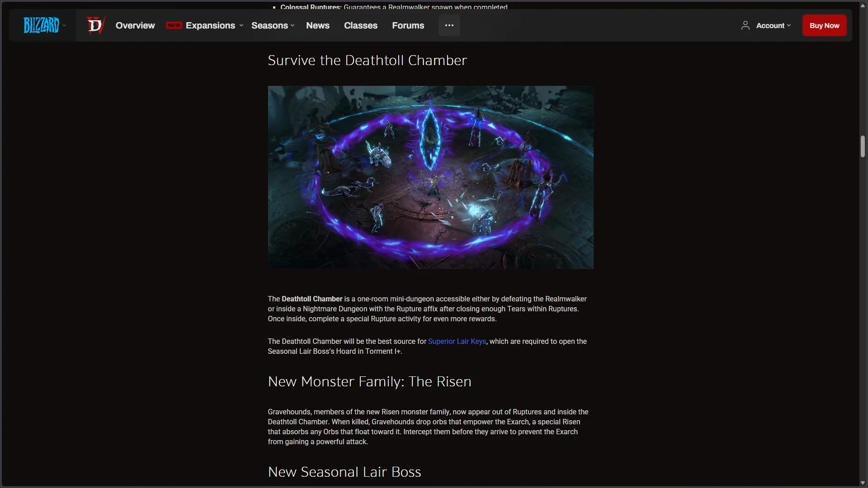868x488 pixels.
Task: Click the NEW badge beside Expansions
Action: click(x=174, y=25)
